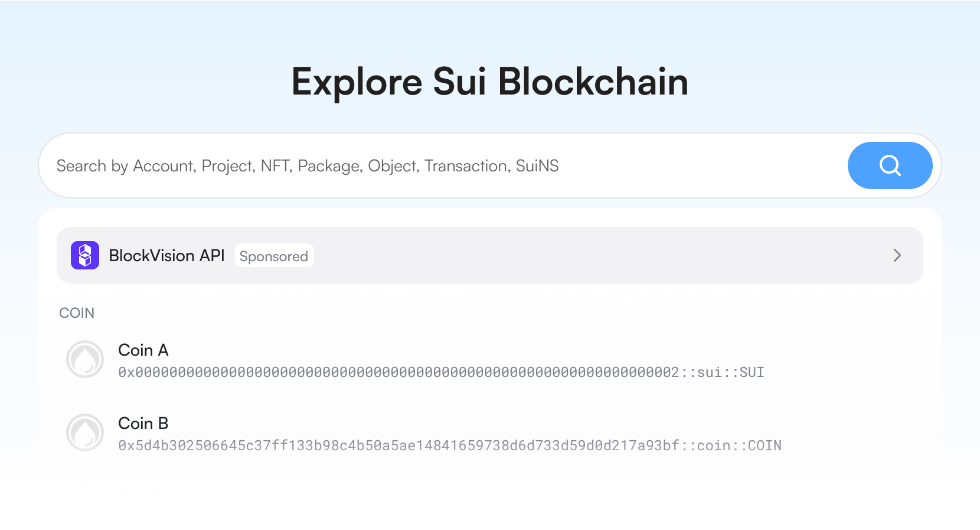980x530 pixels.
Task: Click the Coin A address ending sui::SUI
Action: click(x=441, y=372)
